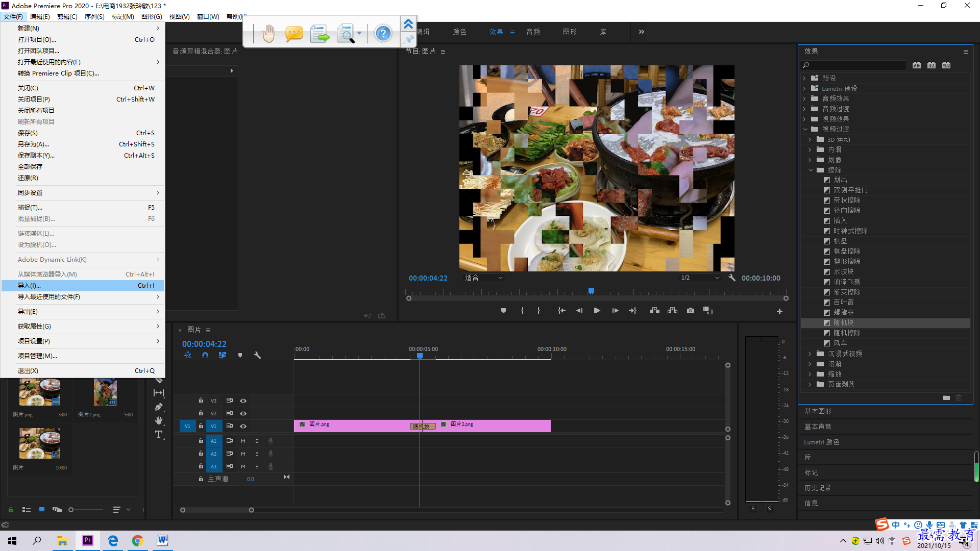This screenshot has width=980, height=551.
Task: Open the 基本图形 panel
Action: click(x=818, y=411)
